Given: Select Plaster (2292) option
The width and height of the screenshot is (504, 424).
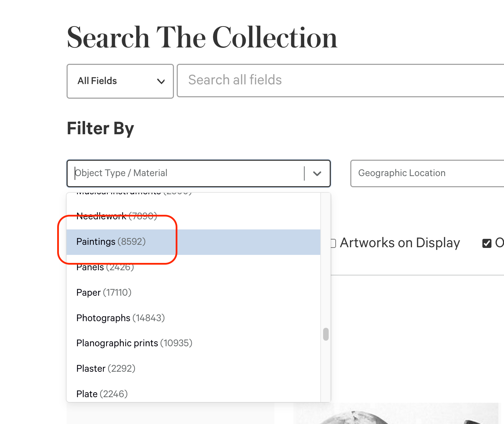Looking at the screenshot, I should (193, 369).
